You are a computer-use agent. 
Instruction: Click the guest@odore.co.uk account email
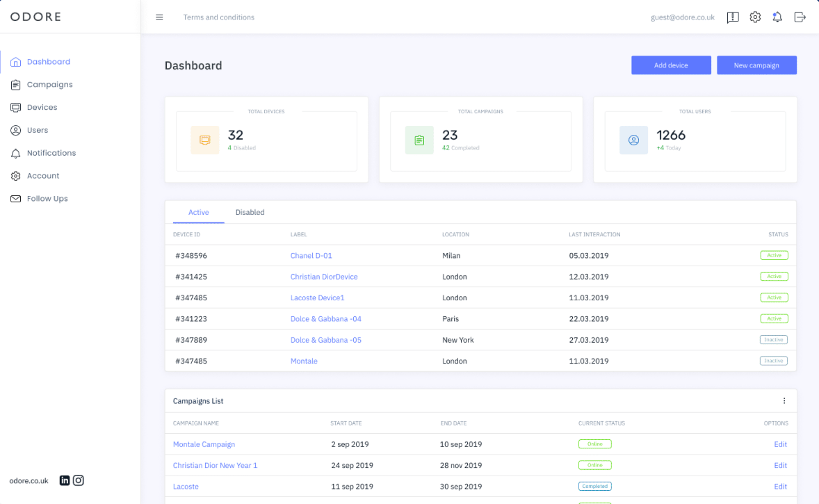683,17
